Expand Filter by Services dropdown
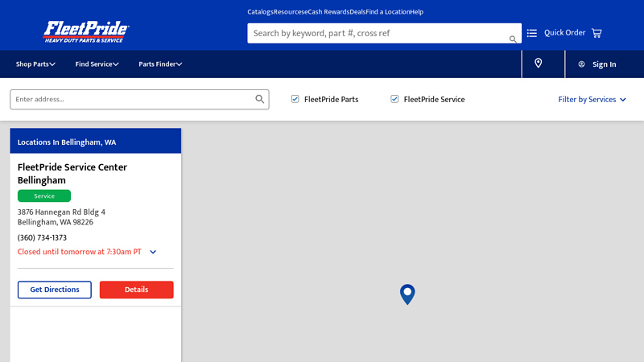Image resolution: width=644 pixels, height=362 pixels. pos(592,100)
